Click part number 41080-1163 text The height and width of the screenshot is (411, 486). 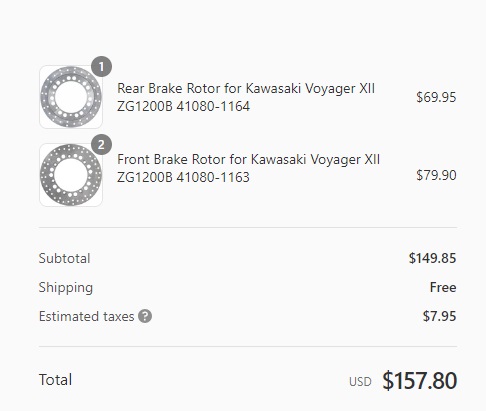213,178
